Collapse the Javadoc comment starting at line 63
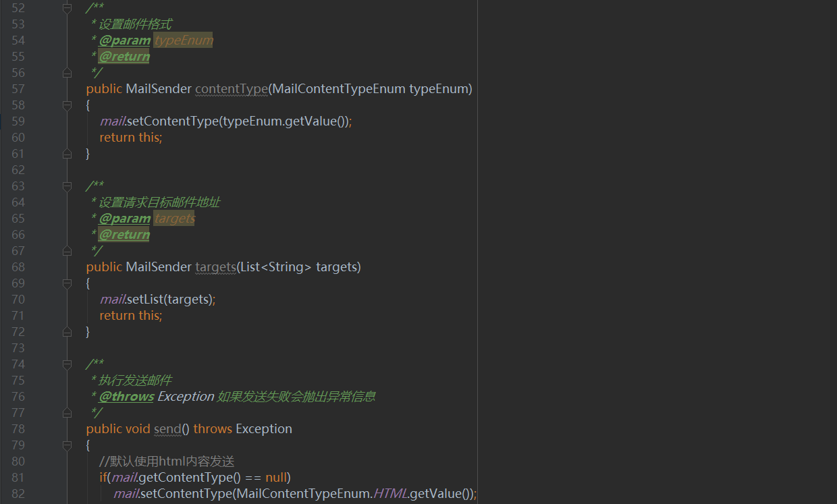This screenshot has width=837, height=504. point(67,186)
